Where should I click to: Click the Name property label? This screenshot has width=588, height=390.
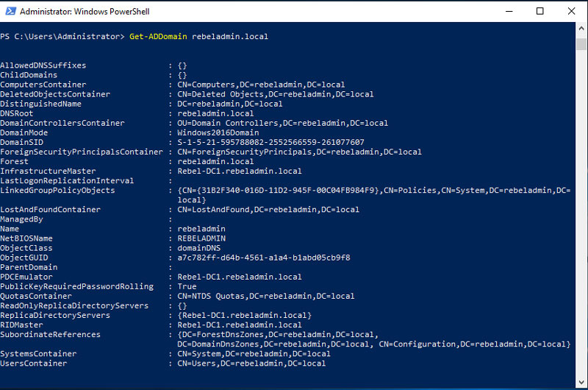pyautogui.click(x=10, y=229)
